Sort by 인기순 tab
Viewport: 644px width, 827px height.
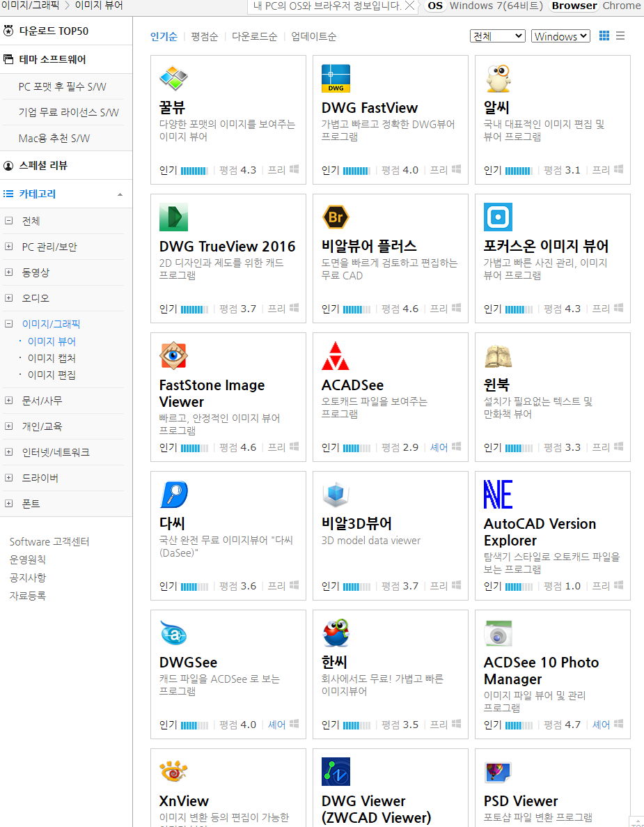(164, 36)
